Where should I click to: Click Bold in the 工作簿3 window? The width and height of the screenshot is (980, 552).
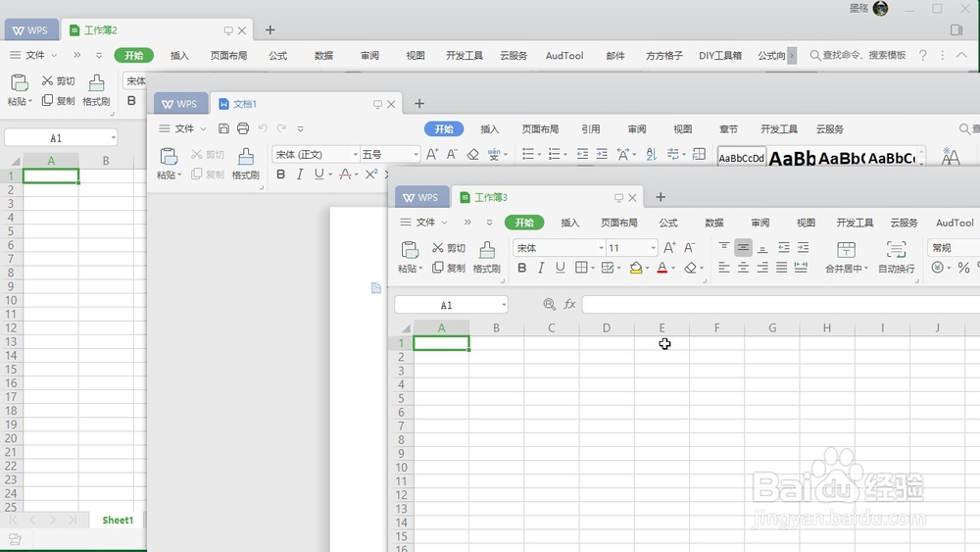[522, 269]
